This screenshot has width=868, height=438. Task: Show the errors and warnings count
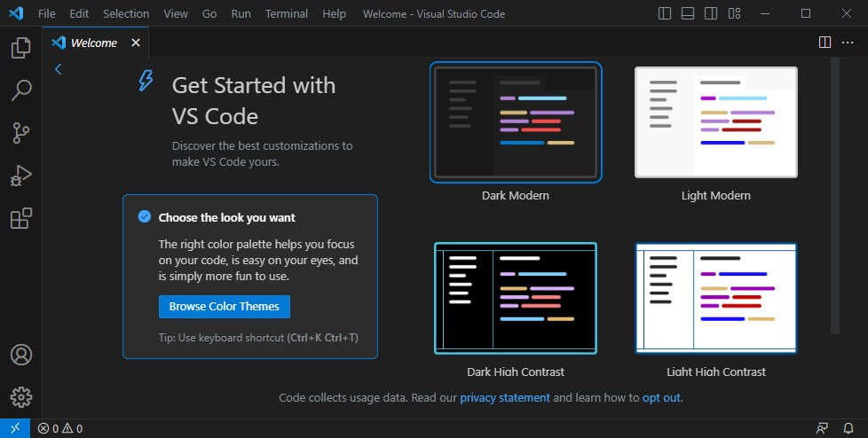tap(60, 428)
